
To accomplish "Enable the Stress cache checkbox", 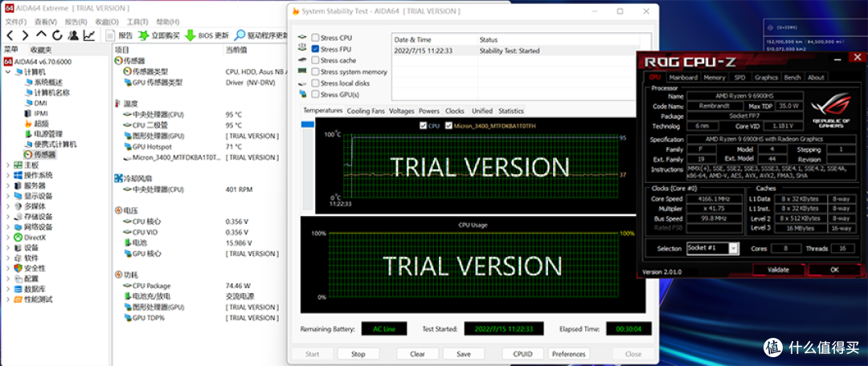I will click(315, 60).
